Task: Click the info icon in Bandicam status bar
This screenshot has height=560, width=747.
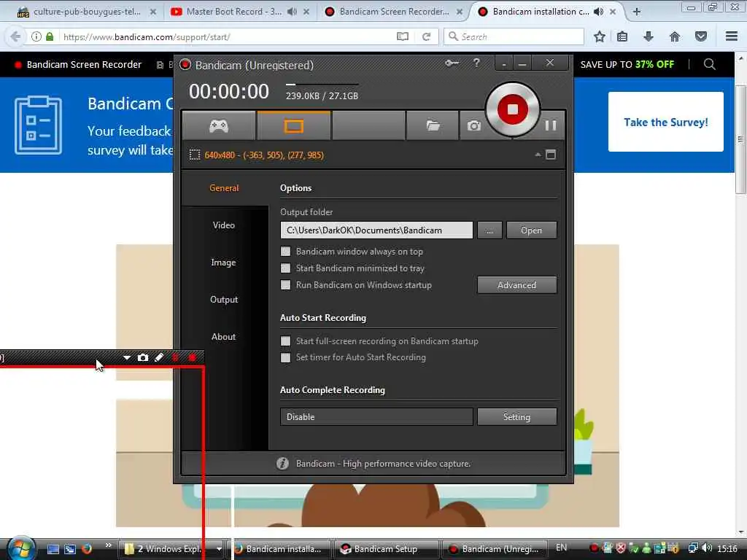Action: [282, 463]
